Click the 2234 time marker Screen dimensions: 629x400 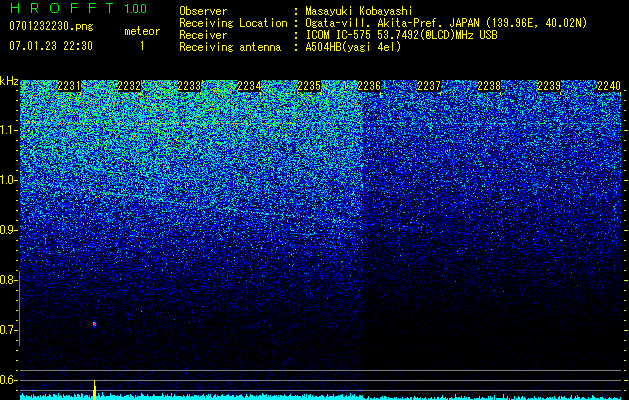[249, 86]
